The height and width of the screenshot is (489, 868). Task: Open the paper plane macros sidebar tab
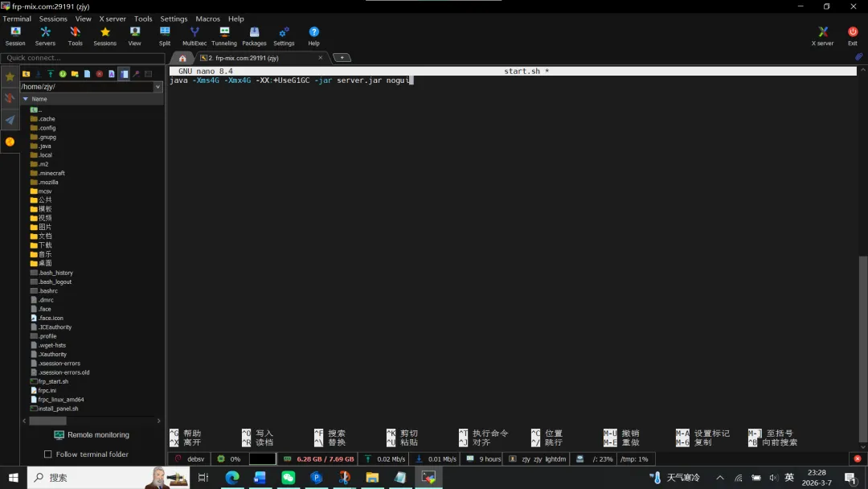[10, 120]
